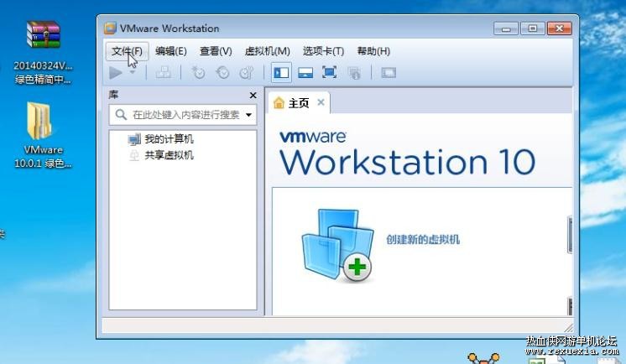This screenshot has width=626, height=364.
Task: Close the 主页 tab
Action: click(321, 102)
